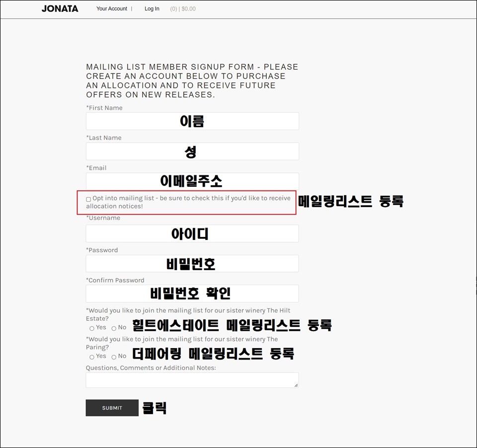
Task: Focus the First Name input field
Action: point(192,121)
